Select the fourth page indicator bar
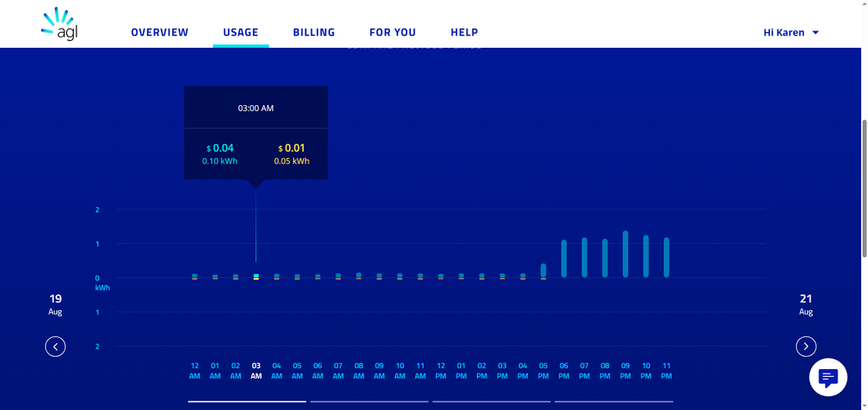Image resolution: width=868 pixels, height=410 pixels. coord(614,401)
